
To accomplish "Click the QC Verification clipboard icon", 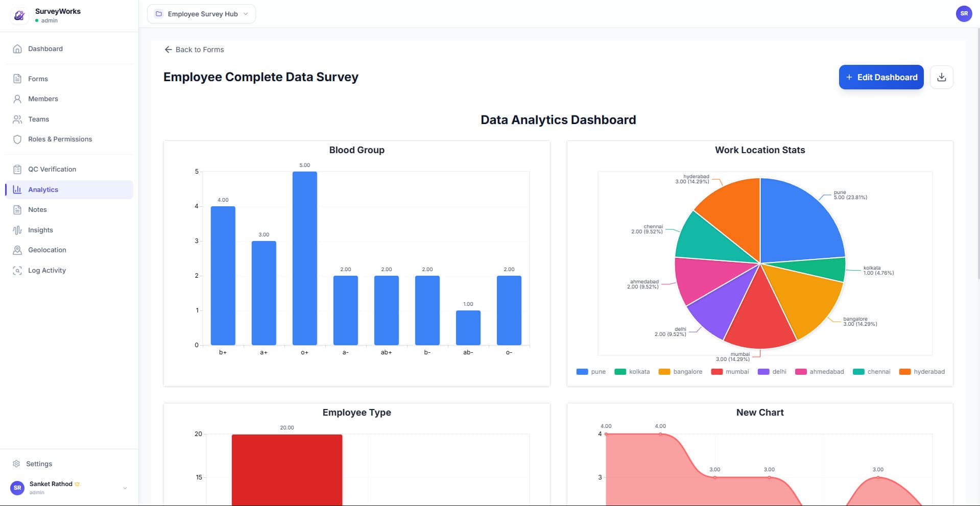I will click(17, 170).
